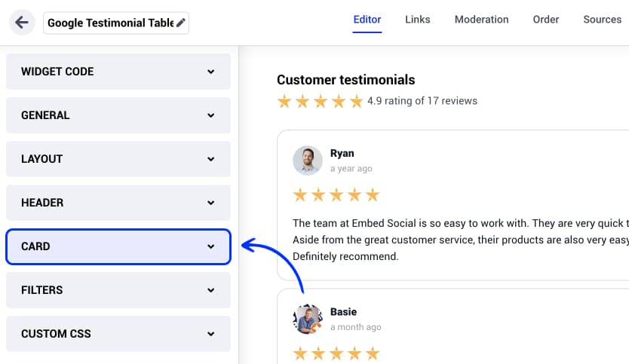The width and height of the screenshot is (629, 364).
Task: Switch to the Editor tab
Action: point(367,20)
